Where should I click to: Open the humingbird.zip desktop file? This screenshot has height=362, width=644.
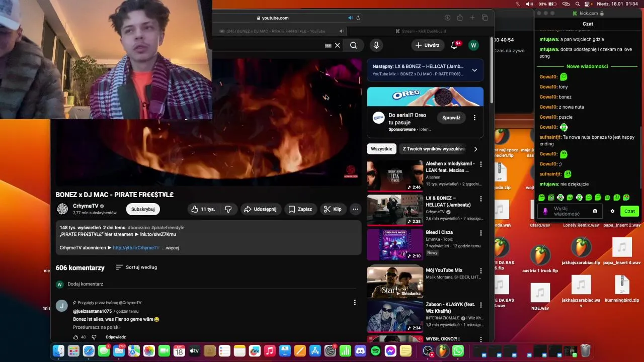622,290
